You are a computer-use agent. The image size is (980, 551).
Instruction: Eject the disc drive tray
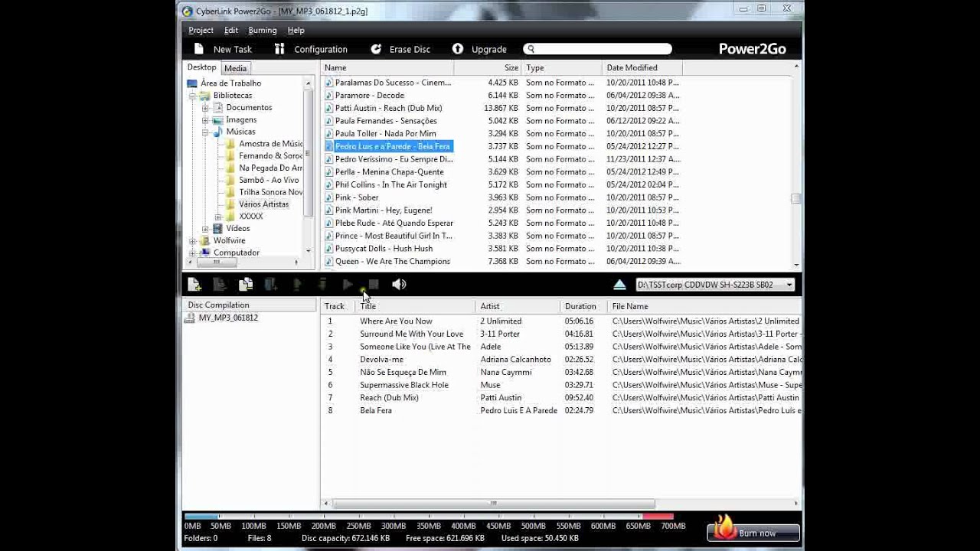pyautogui.click(x=619, y=285)
